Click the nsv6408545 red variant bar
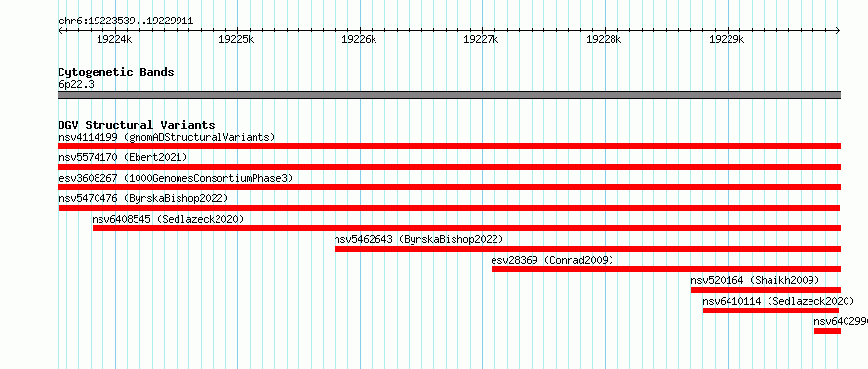Screen dimensions: 868x369 pyautogui.click(x=466, y=228)
